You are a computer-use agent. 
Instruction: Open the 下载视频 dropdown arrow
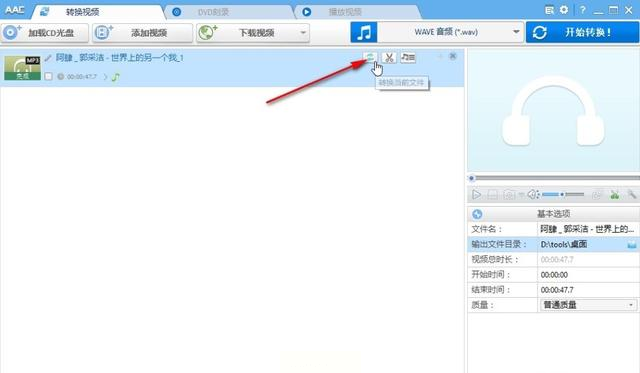303,33
